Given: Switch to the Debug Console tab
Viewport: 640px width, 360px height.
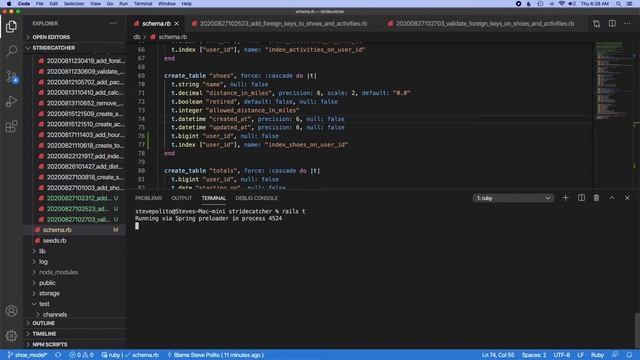Looking at the screenshot, I should pos(256,198).
